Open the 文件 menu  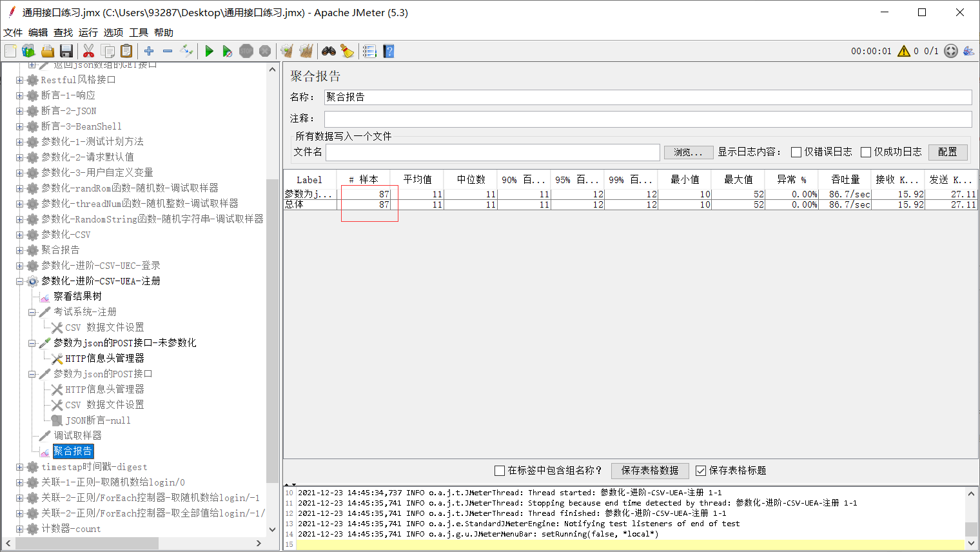click(x=13, y=32)
